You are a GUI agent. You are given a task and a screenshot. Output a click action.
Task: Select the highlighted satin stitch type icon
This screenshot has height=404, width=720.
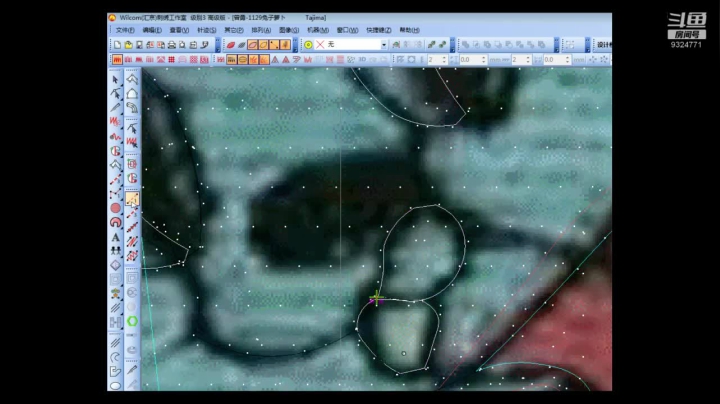click(x=117, y=60)
